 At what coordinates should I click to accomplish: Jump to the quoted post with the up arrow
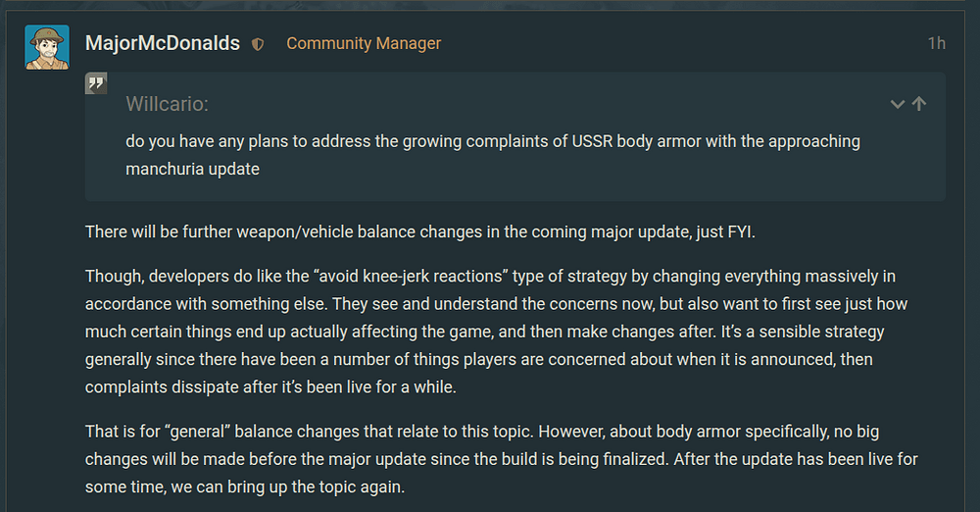point(919,104)
